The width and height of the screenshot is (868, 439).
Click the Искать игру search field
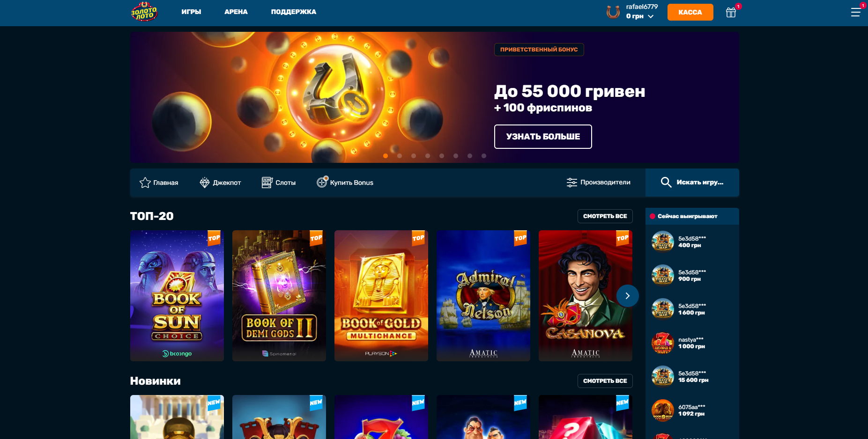pos(692,183)
